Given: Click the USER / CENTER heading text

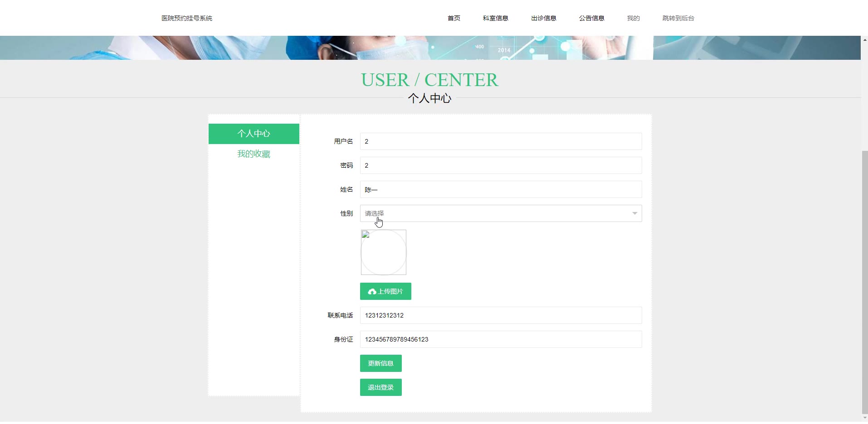Looking at the screenshot, I should click(x=429, y=80).
